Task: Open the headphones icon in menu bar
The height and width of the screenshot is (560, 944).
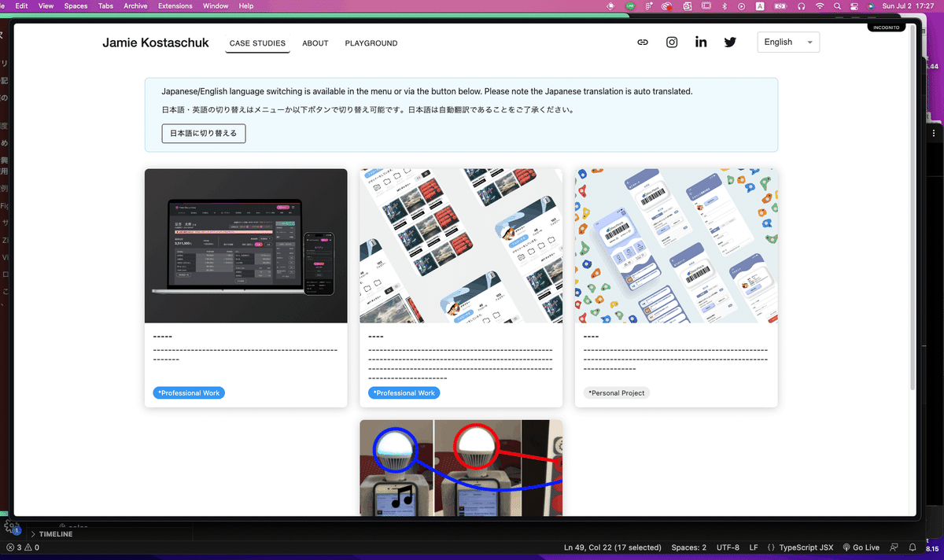Action: 802,6
